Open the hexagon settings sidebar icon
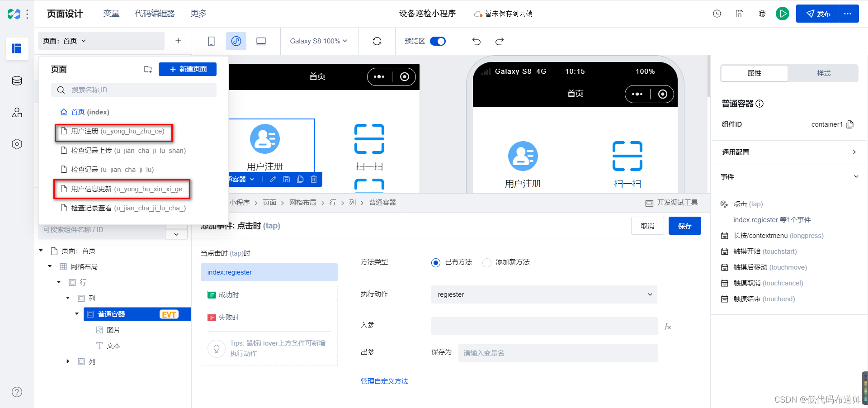The image size is (868, 408). (x=17, y=144)
